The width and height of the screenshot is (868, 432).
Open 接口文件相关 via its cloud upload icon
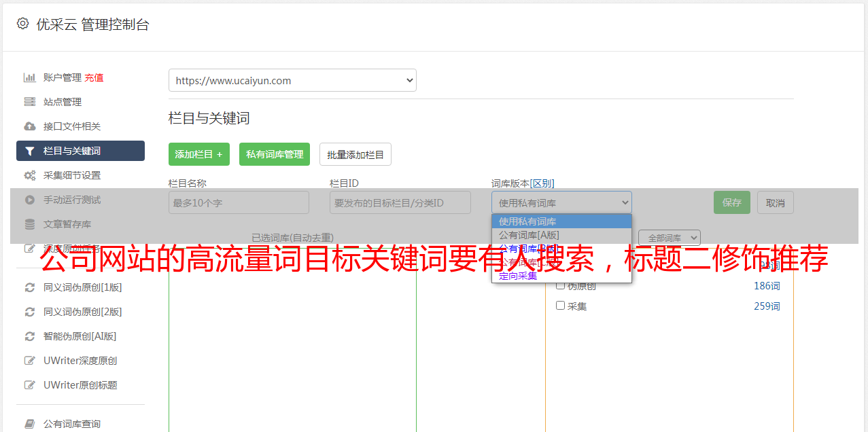(29, 126)
